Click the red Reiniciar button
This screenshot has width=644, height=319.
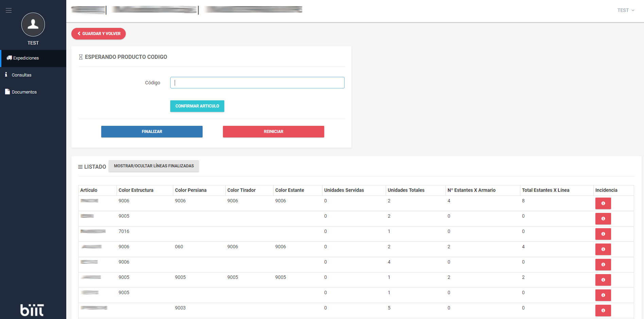273,132
